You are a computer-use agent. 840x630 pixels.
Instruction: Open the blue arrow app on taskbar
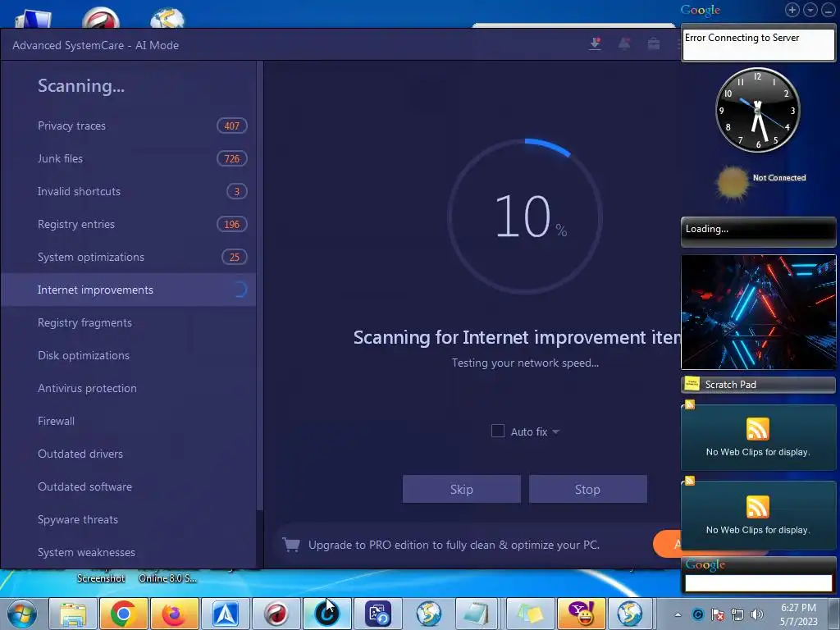coord(225,614)
